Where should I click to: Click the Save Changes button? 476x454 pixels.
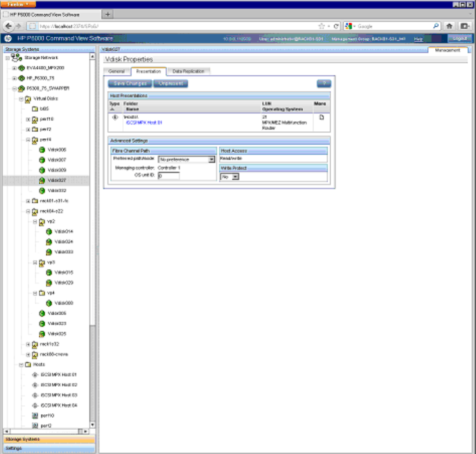click(130, 83)
